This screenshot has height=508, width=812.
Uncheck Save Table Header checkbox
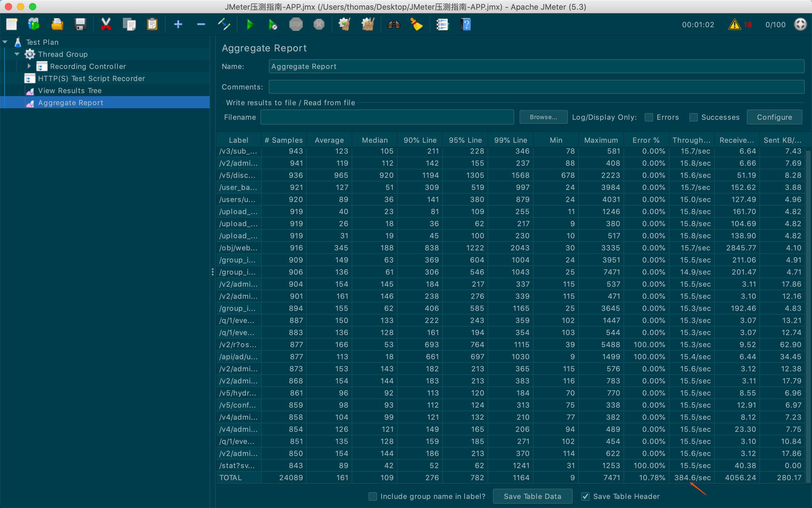pyautogui.click(x=585, y=496)
